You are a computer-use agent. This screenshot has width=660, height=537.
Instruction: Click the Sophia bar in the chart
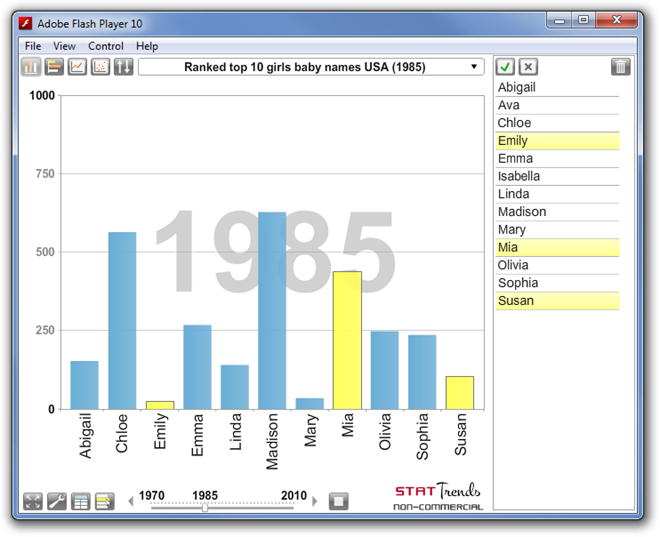pos(422,372)
